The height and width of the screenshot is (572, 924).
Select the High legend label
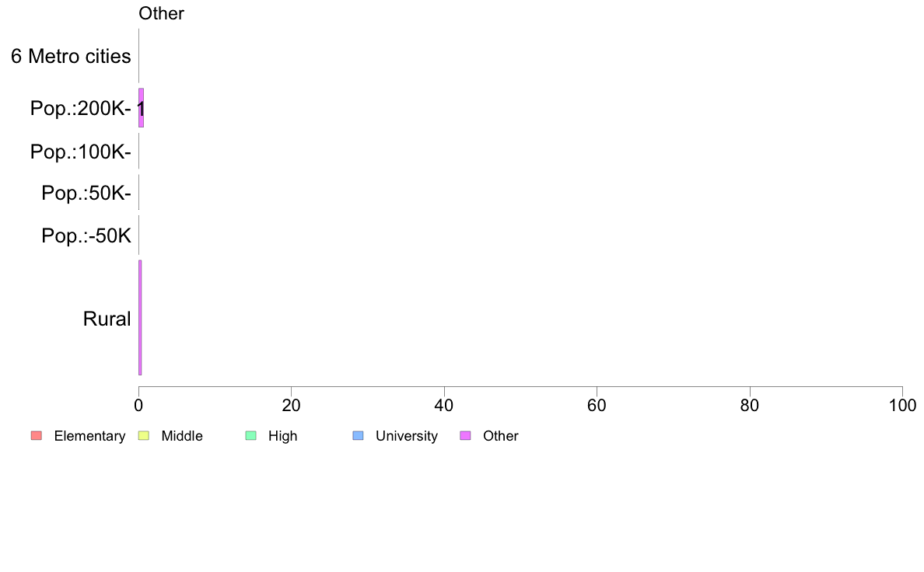click(x=283, y=436)
